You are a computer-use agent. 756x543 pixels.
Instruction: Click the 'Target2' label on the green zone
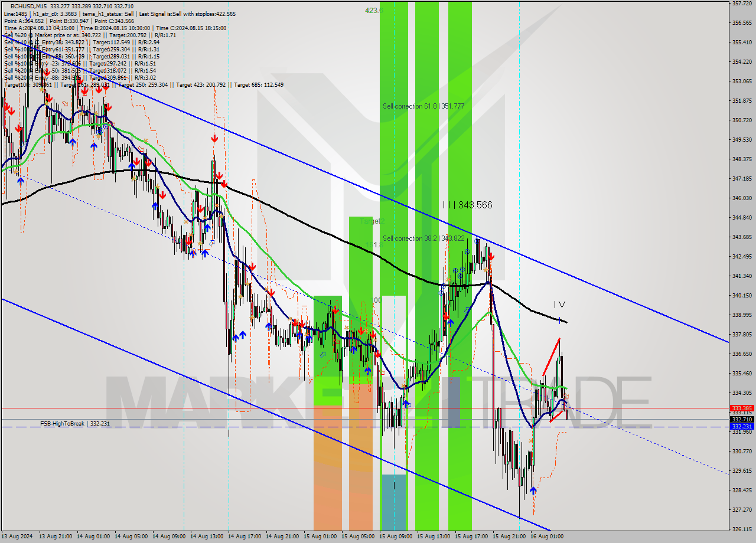tap(372, 221)
